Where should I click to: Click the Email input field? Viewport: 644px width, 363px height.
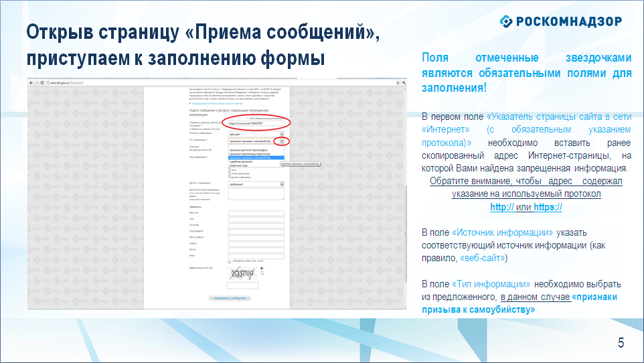point(256,257)
